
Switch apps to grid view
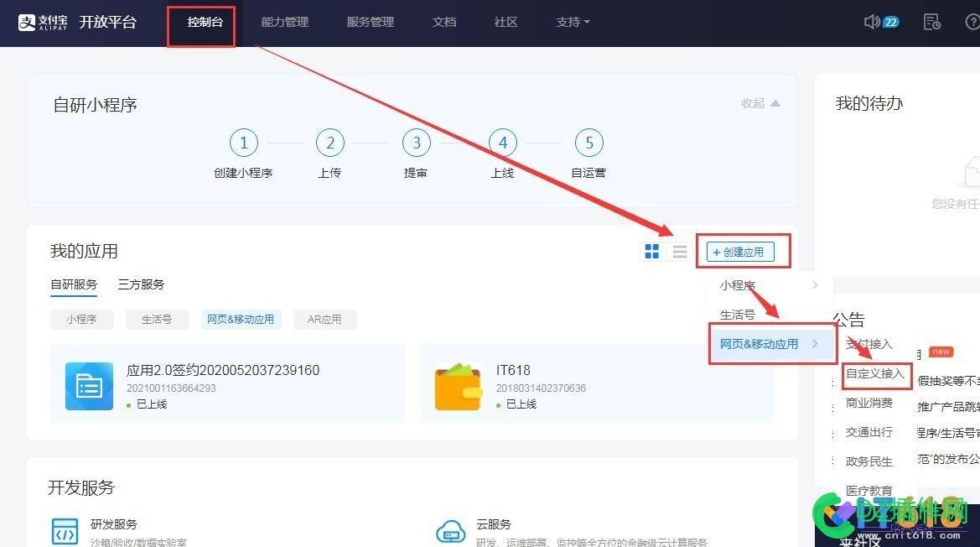pyautogui.click(x=652, y=251)
